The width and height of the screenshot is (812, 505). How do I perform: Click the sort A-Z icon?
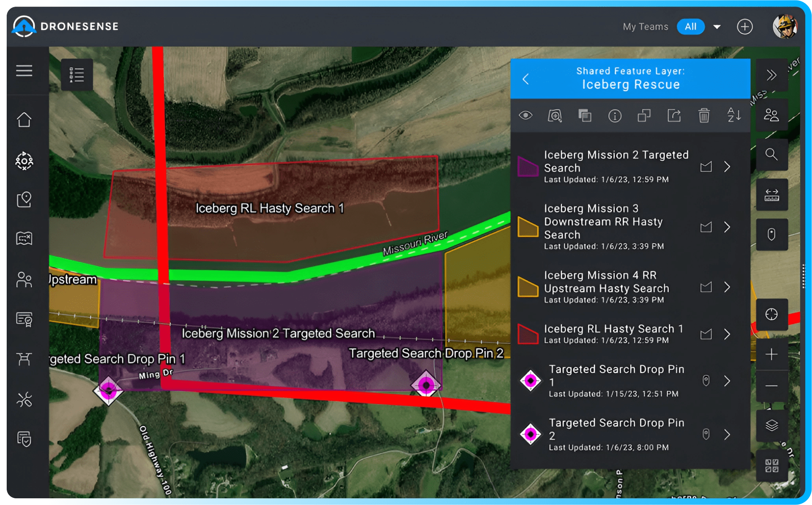click(734, 115)
